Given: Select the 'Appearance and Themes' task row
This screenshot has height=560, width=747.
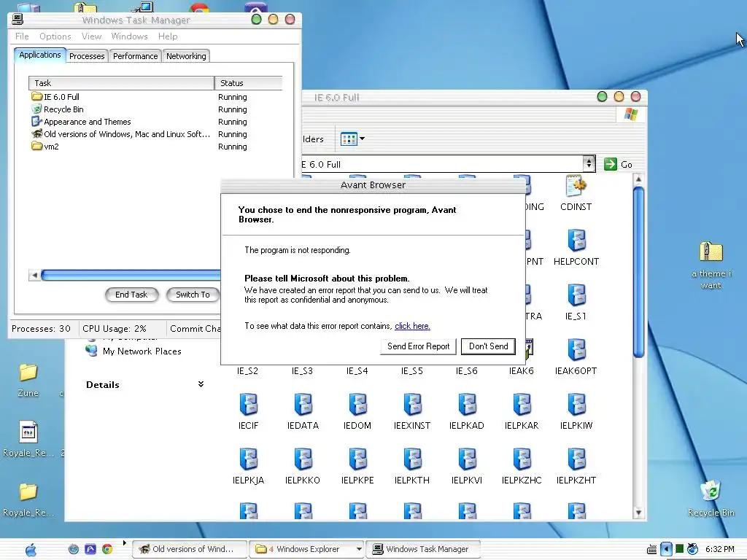Looking at the screenshot, I should click(155, 122).
